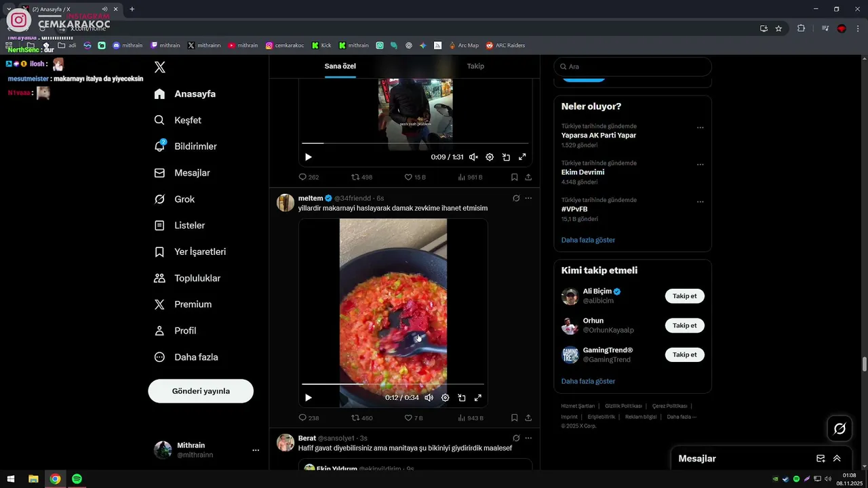Unmute the 1:31 video
The image size is (868, 488).
click(x=473, y=157)
